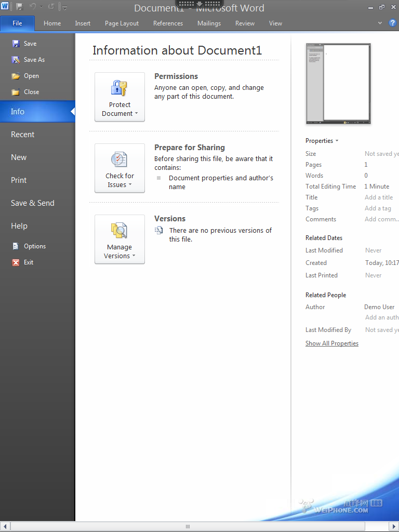The image size is (399, 532).
Task: Open the Protect Document dropdown
Action: tap(119, 97)
